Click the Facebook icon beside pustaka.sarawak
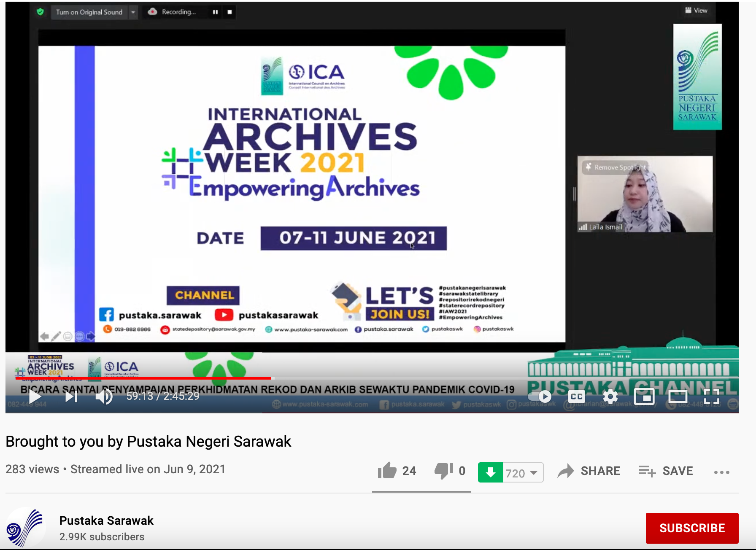This screenshot has height=550, width=756. pos(107,315)
